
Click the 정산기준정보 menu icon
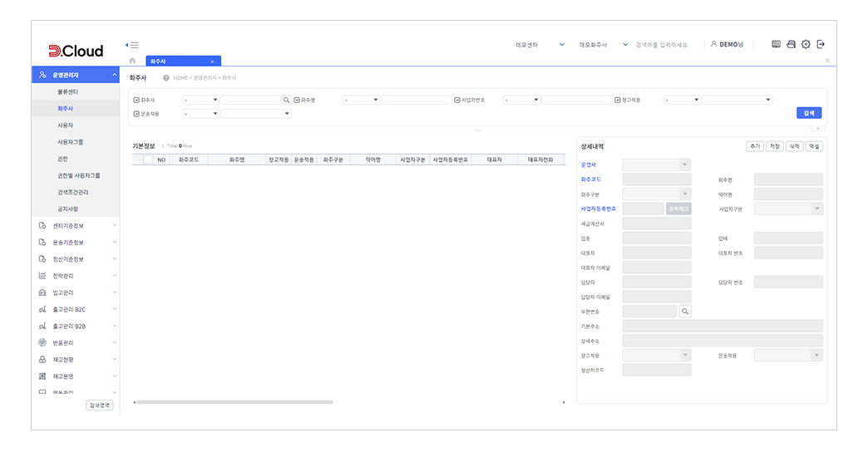[x=42, y=259]
